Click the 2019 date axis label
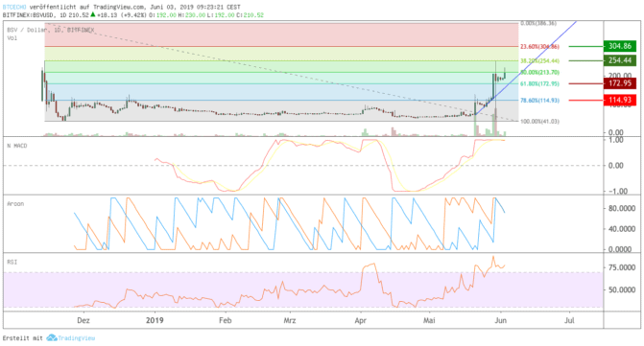This screenshot has width=644, height=346. [x=155, y=320]
